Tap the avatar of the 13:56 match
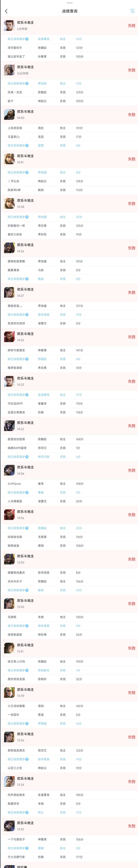Image resolution: width=138 pixels, height=868 pixels. pyautogui.click(x=9, y=515)
